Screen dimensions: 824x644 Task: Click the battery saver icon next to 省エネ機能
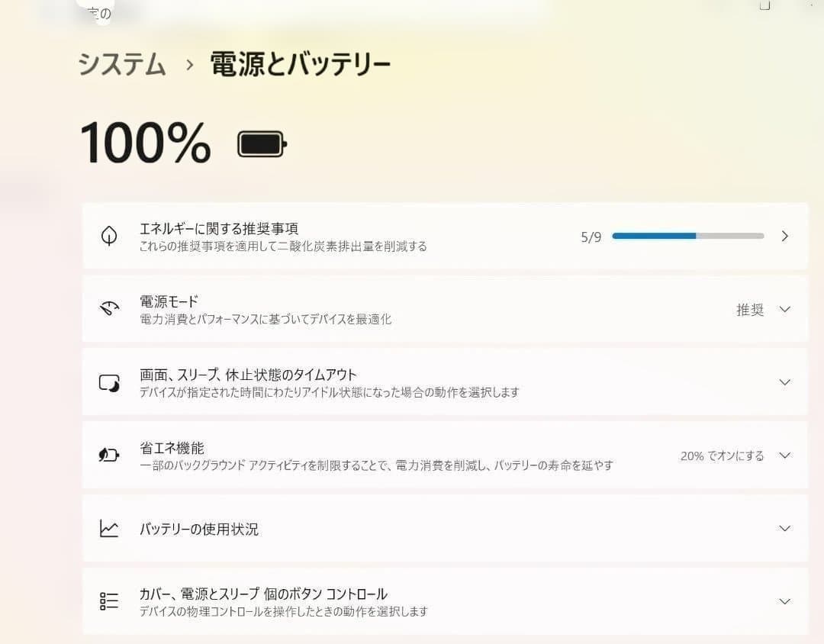(109, 455)
